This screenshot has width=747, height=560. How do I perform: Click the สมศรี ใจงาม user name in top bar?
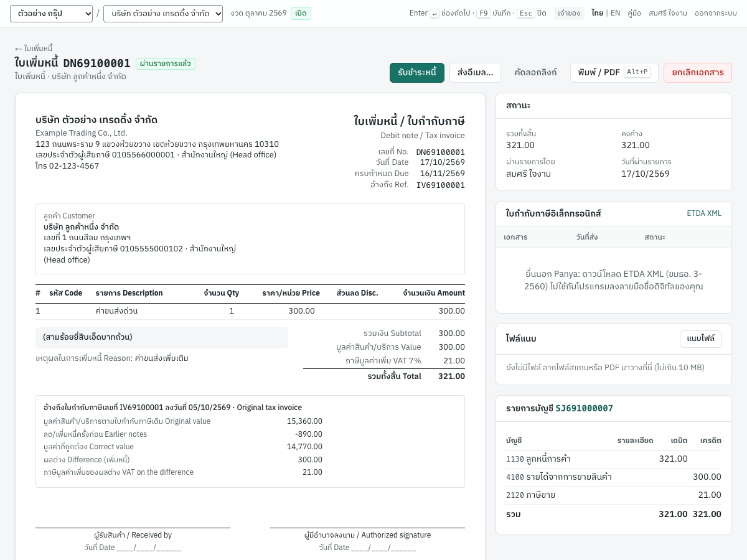point(668,13)
